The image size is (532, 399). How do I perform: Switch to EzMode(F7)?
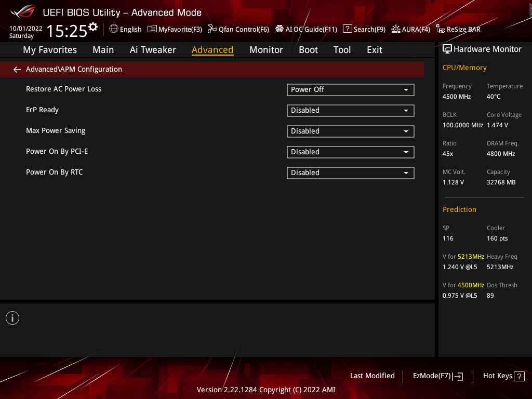click(x=437, y=376)
